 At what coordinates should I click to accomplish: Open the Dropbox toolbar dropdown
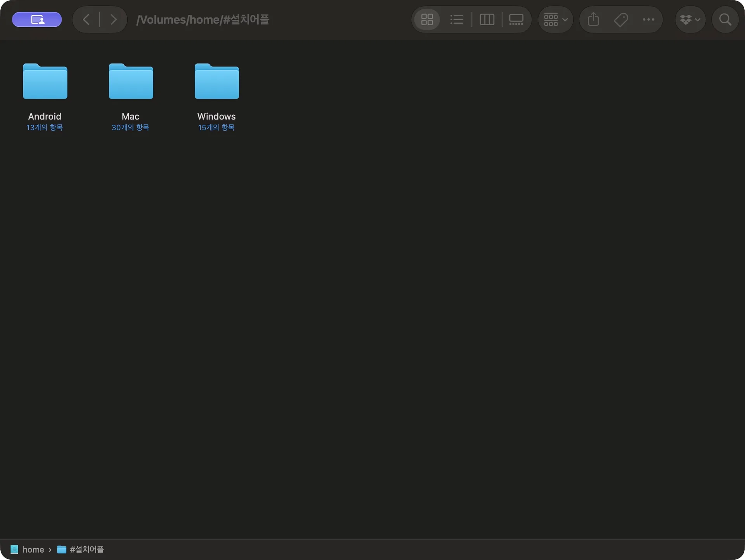[690, 19]
